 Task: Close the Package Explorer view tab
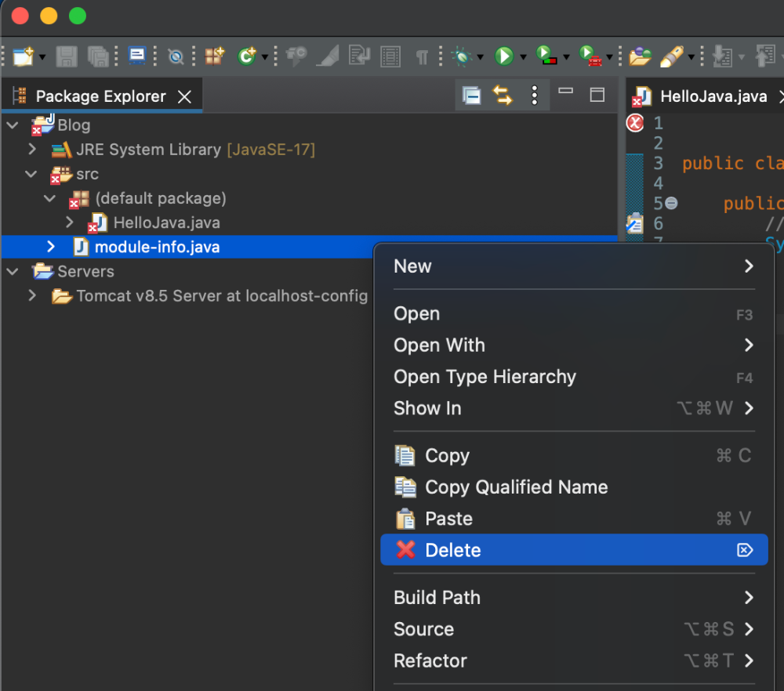185,96
